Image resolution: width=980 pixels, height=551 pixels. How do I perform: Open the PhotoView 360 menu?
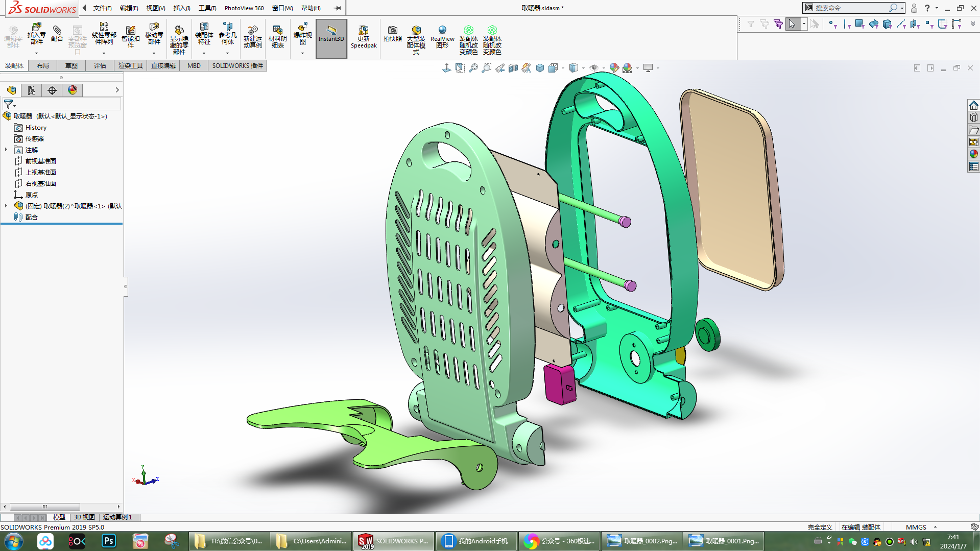coord(244,8)
